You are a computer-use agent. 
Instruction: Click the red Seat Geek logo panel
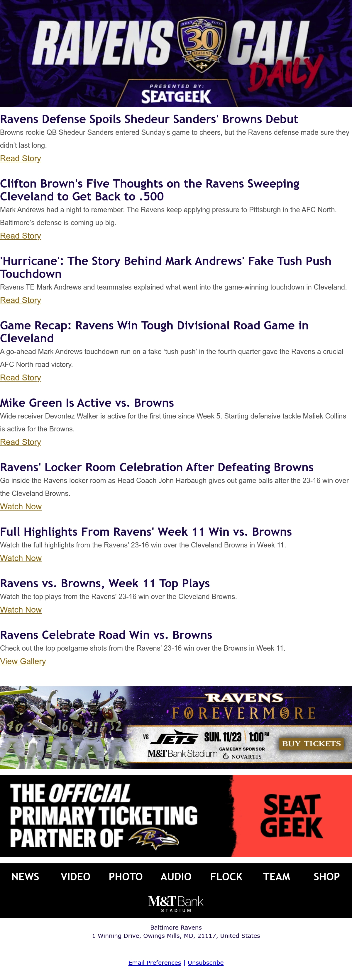coord(292,816)
